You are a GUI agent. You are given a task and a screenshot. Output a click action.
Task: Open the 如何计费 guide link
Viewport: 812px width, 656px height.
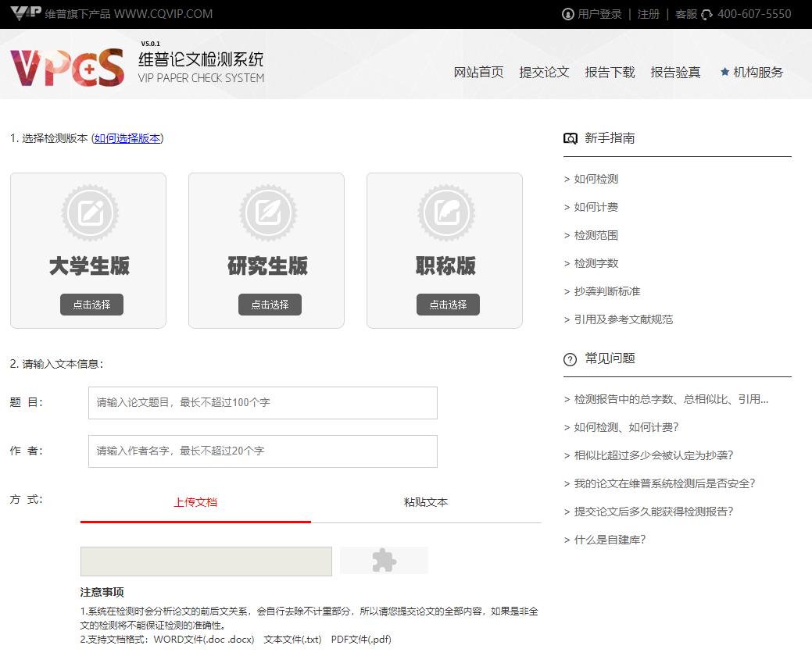[x=599, y=206]
